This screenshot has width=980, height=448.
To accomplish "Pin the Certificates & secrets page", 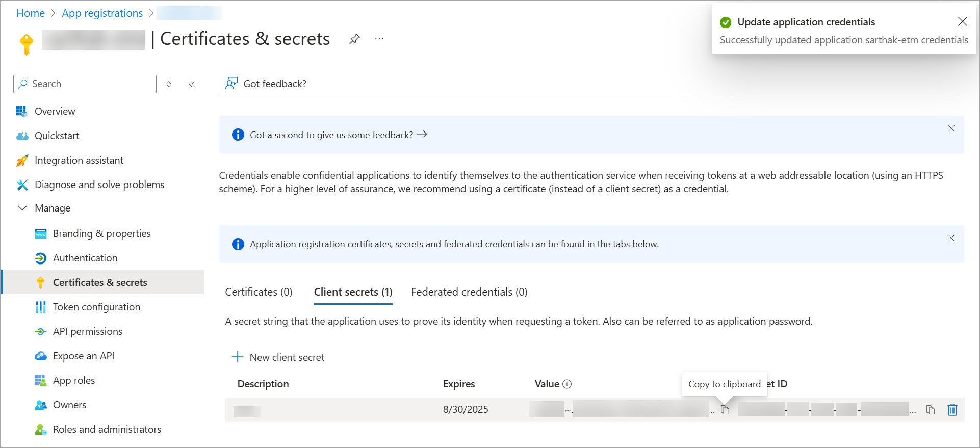I will 354,39.
